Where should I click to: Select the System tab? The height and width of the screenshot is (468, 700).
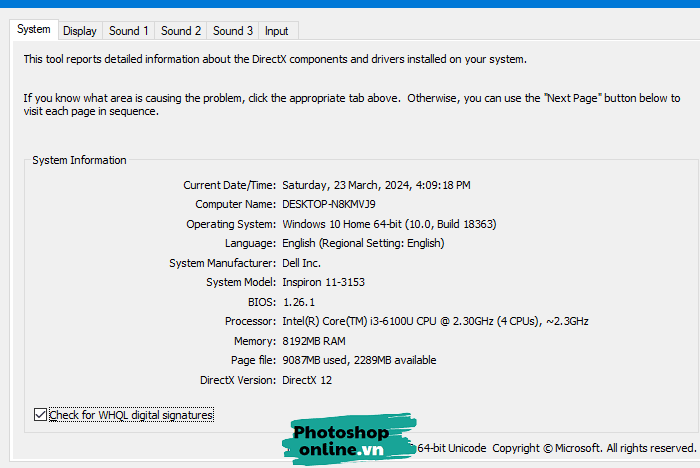click(33, 30)
